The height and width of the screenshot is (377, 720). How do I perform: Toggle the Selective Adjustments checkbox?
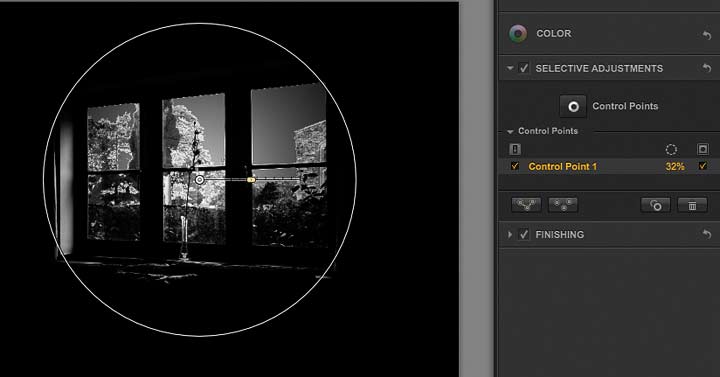tap(524, 68)
